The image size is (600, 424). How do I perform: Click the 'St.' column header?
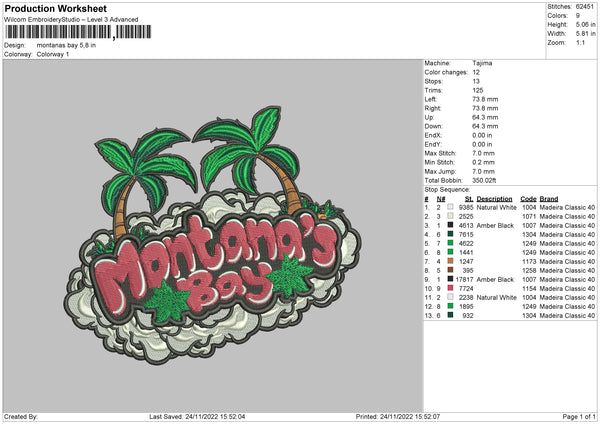[x=469, y=199]
